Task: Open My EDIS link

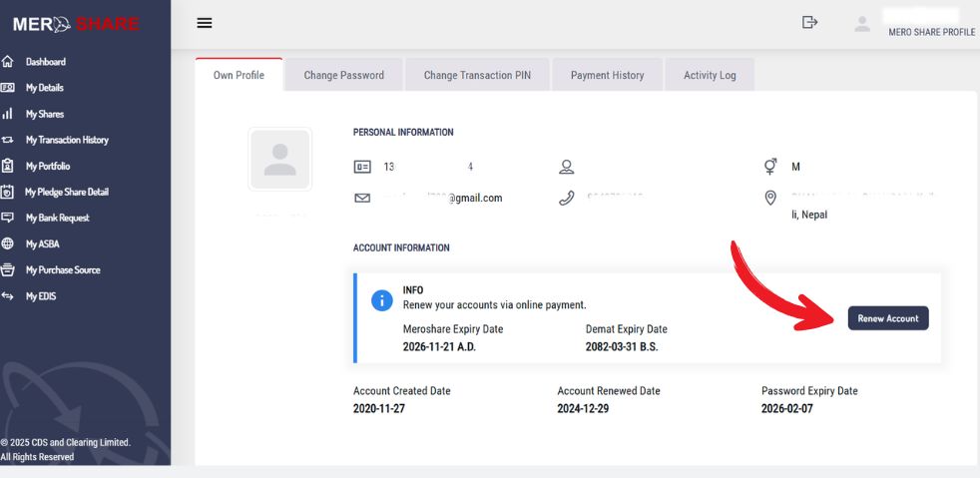Action: click(x=41, y=296)
